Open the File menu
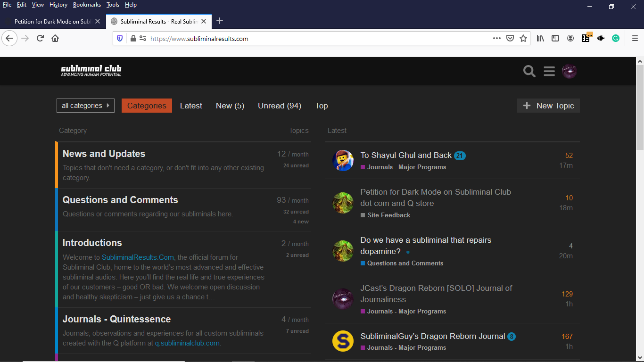Screen dimensions: 644x362 tap(7, 5)
